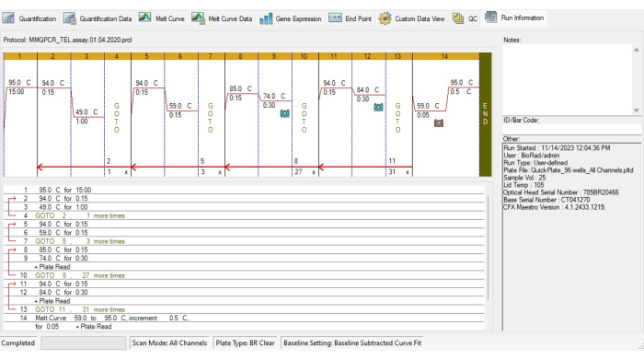
Task: Click the Quantification Data tab icon
Action: pos(69,18)
